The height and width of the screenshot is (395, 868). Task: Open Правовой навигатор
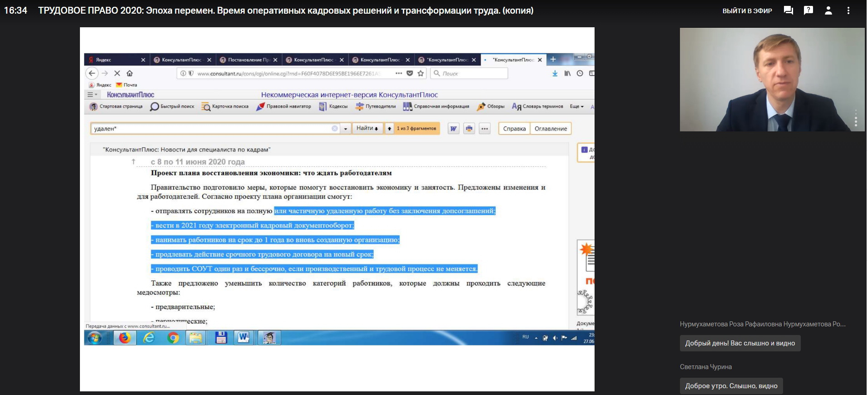[283, 106]
